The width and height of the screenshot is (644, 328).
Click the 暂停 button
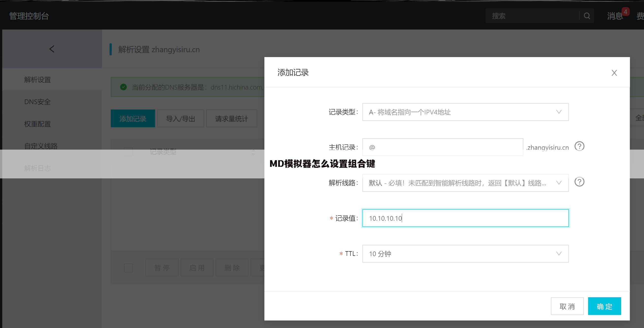pos(162,267)
